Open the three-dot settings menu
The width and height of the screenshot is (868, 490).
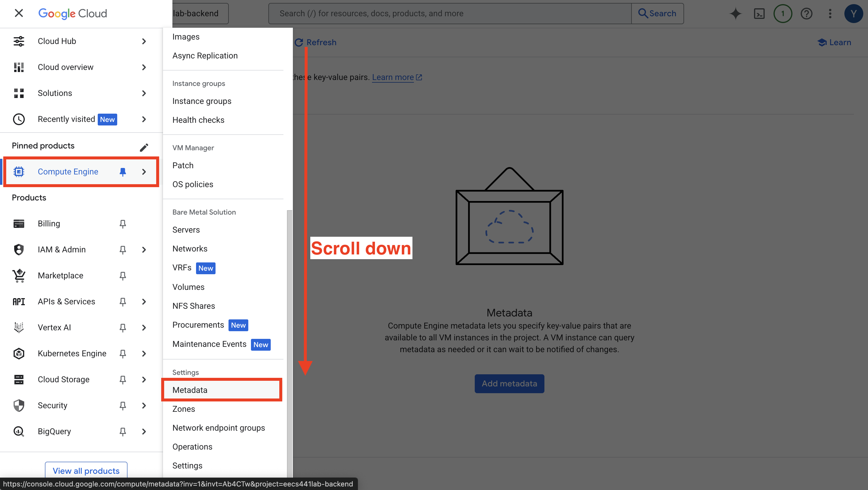pos(830,14)
